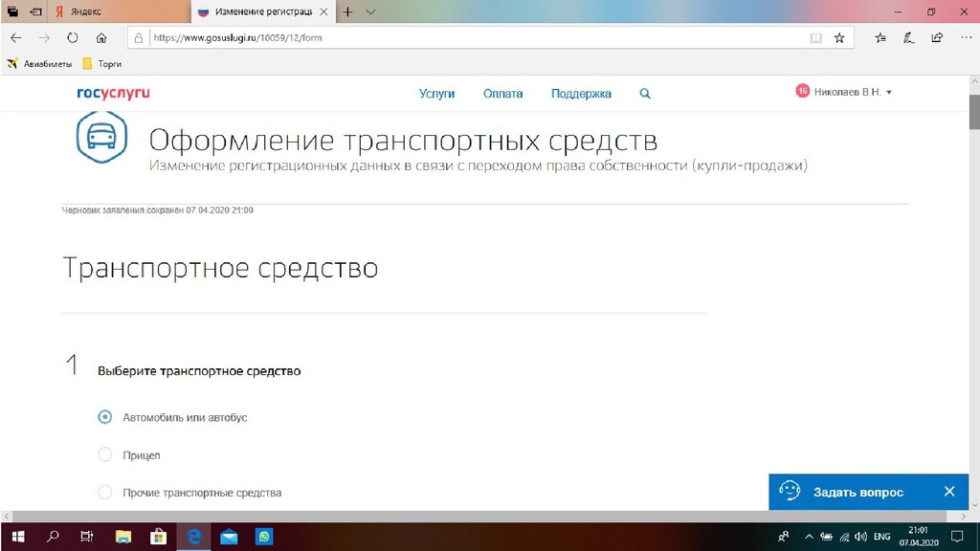Click the chat assistant headset icon
The height and width of the screenshot is (551, 980).
[790, 491]
